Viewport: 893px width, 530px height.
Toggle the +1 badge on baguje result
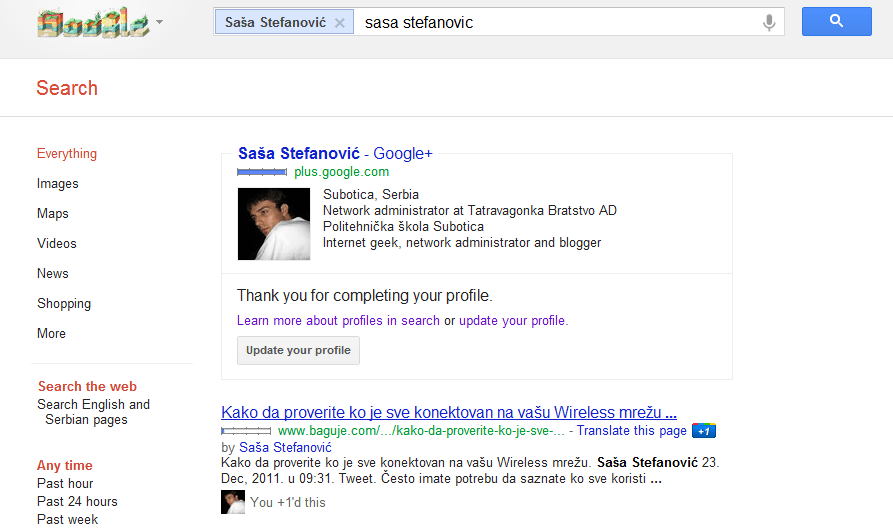(x=704, y=431)
